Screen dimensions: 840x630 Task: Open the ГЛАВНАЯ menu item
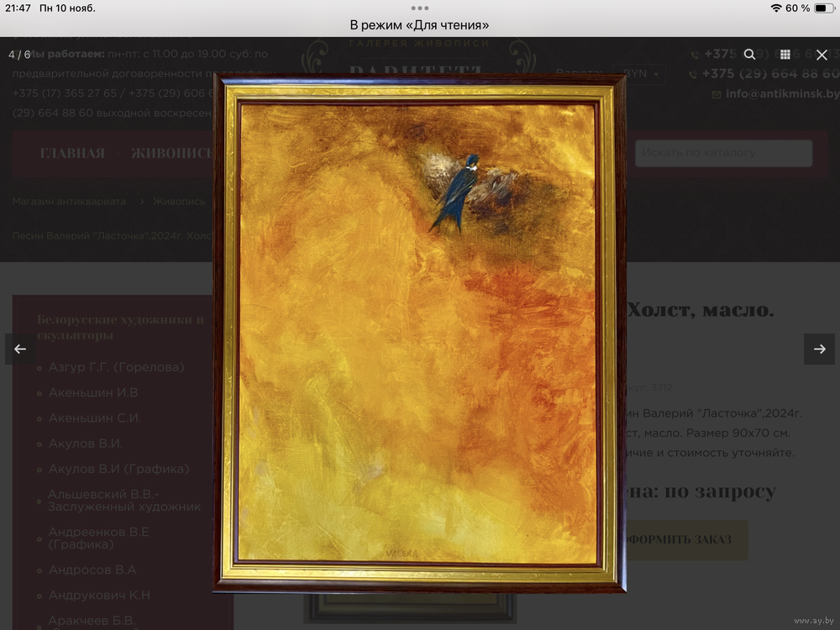pos(72,153)
